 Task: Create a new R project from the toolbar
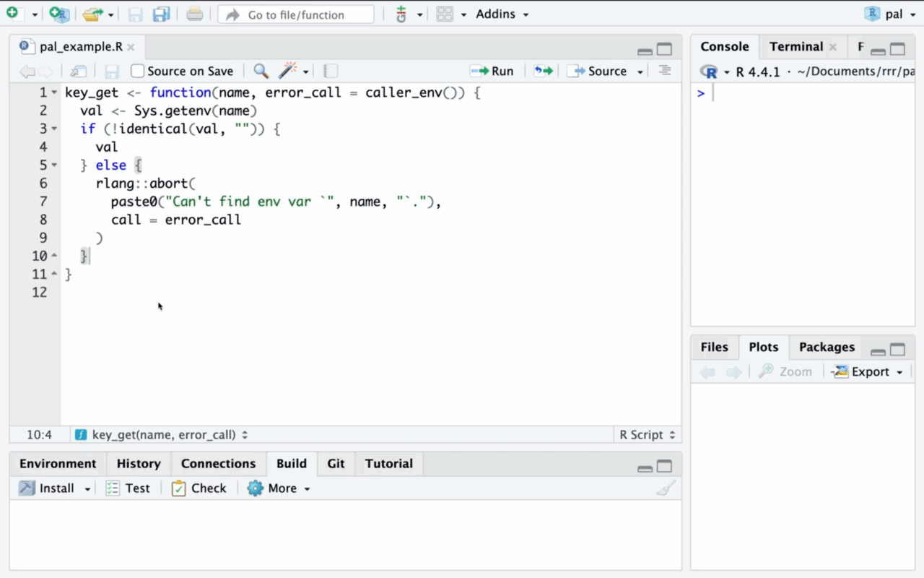tap(58, 14)
